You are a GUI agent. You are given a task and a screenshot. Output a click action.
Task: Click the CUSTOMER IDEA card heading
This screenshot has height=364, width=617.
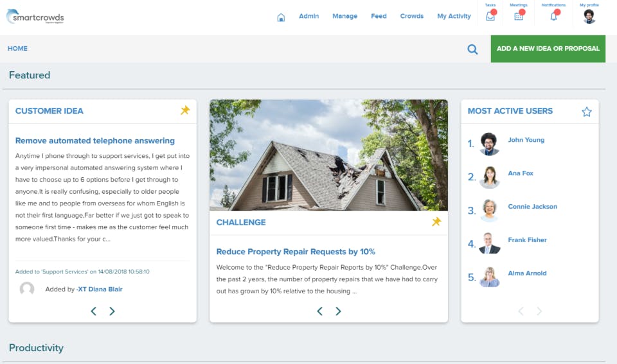49,111
